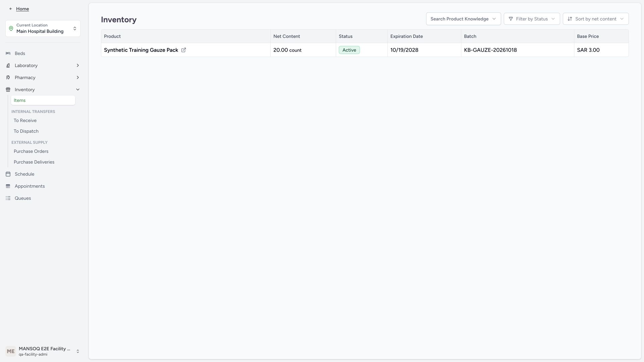Click the SAR 3.00 base price
The image size is (644, 362).
588,50
